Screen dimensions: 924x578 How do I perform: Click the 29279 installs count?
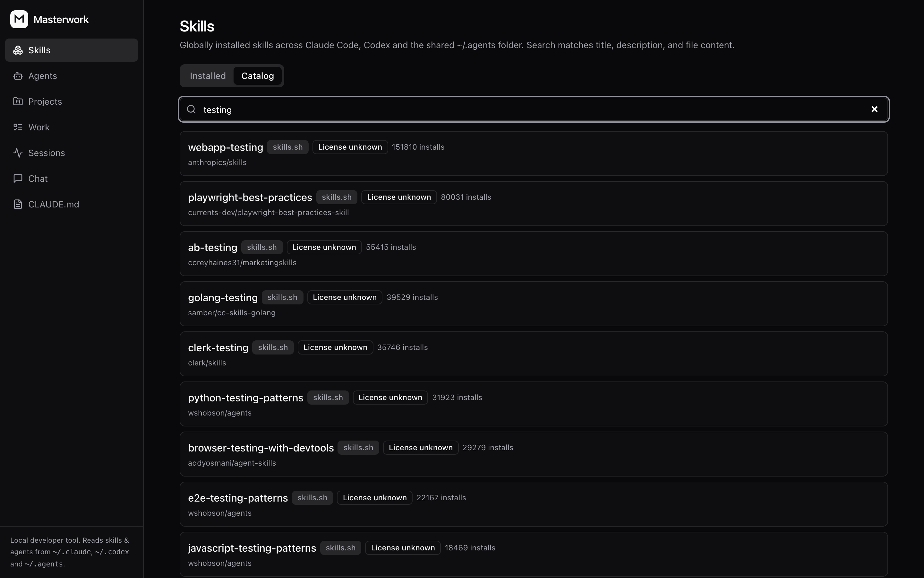coord(488,448)
